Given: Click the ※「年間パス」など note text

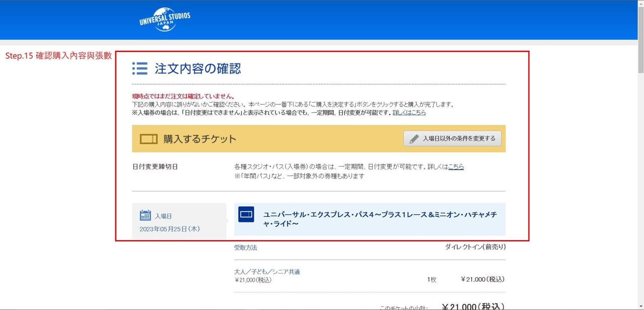Looking at the screenshot, I should 299,176.
